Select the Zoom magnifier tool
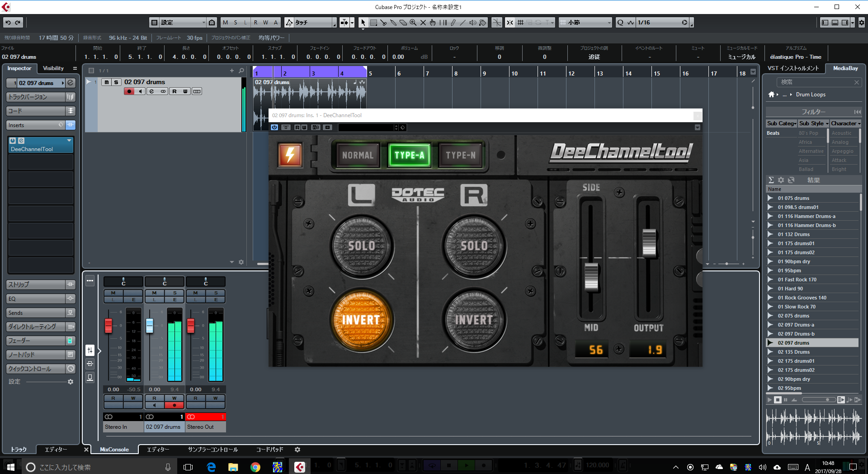 [x=413, y=23]
